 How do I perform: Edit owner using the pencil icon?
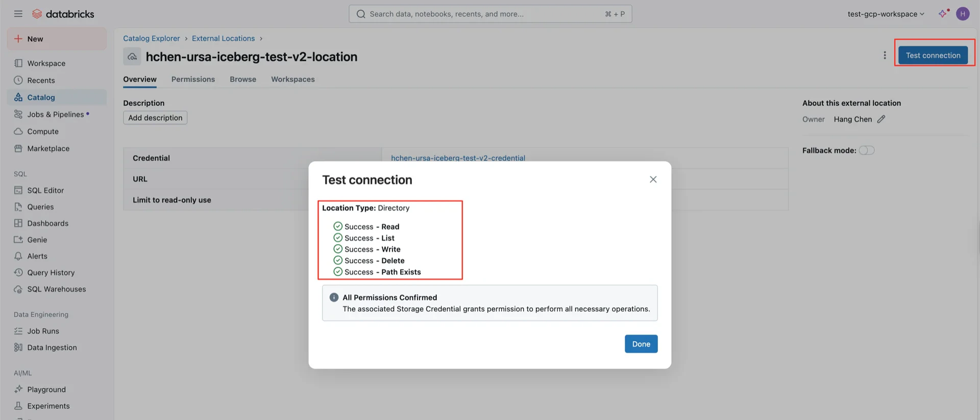pyautogui.click(x=881, y=119)
